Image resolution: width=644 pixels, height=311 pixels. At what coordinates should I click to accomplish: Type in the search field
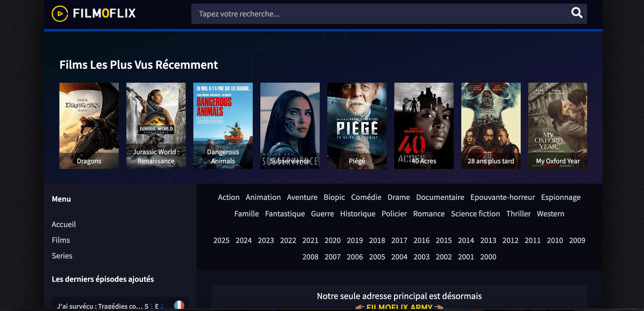(x=378, y=14)
